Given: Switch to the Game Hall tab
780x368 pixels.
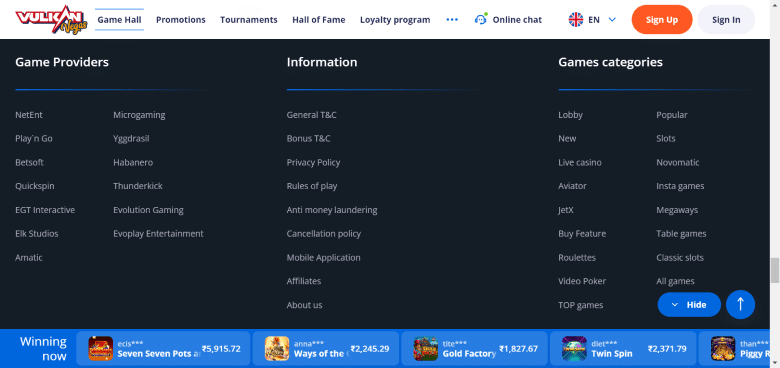Looking at the screenshot, I should coord(119,20).
